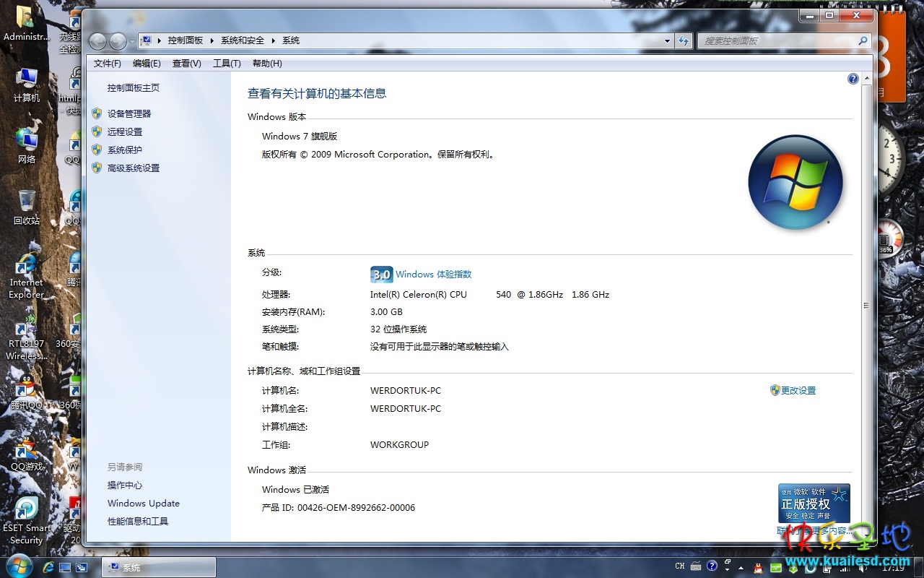Select the 网络 desktop icon
924x578 pixels.
coord(27,146)
